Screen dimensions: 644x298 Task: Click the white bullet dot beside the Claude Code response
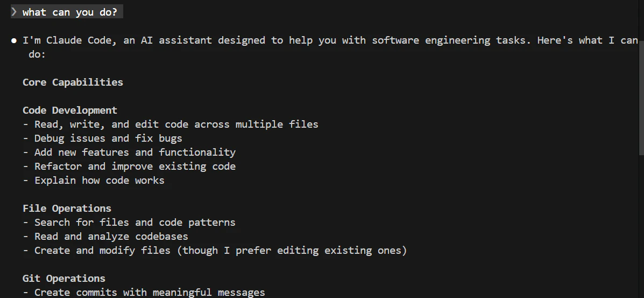pos(14,41)
